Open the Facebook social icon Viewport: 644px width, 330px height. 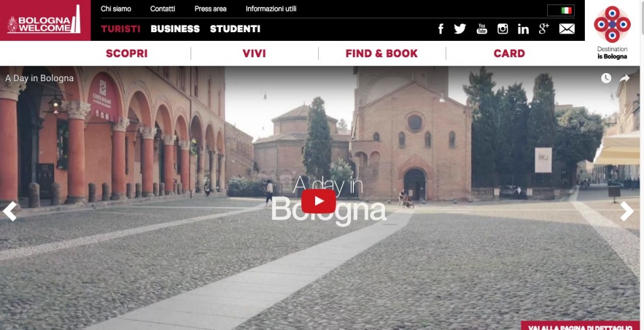(441, 29)
